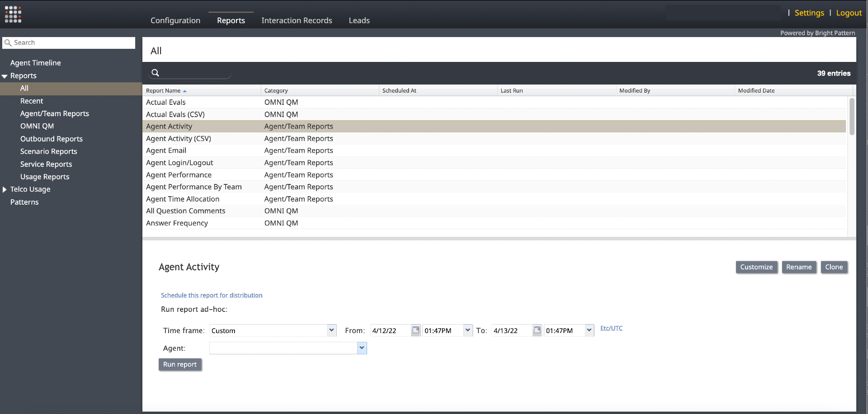Open the Time frame dropdown
The image size is (868, 414).
pos(332,330)
